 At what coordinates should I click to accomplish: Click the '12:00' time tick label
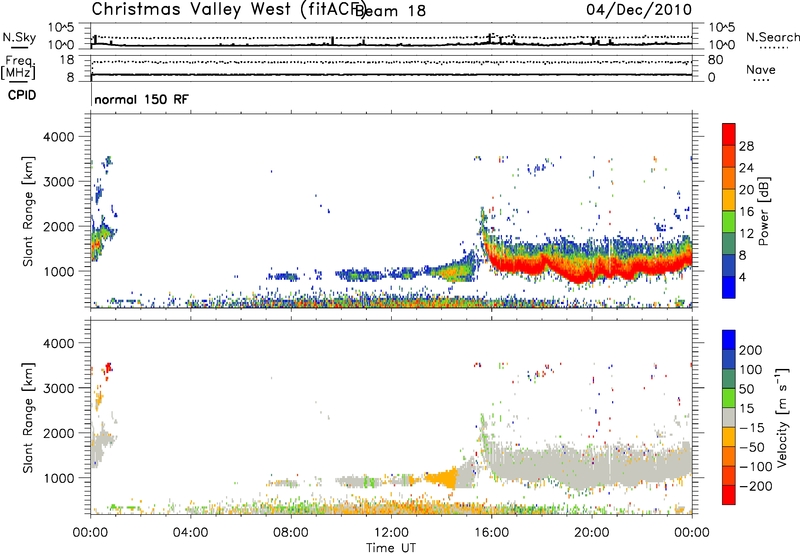(x=391, y=533)
